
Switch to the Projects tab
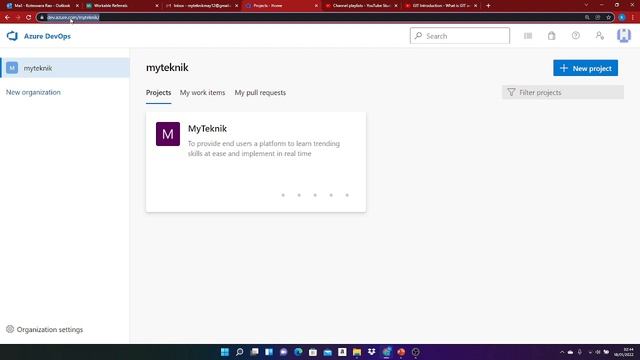point(158,93)
